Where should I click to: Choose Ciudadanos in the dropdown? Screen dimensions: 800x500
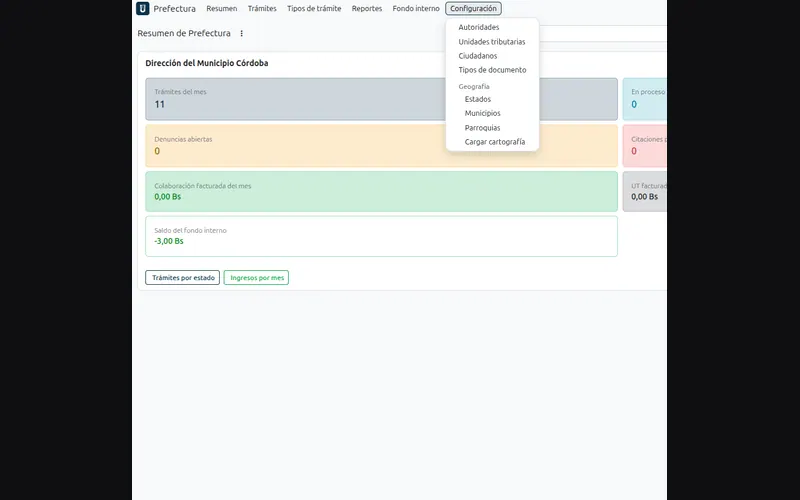click(x=478, y=56)
